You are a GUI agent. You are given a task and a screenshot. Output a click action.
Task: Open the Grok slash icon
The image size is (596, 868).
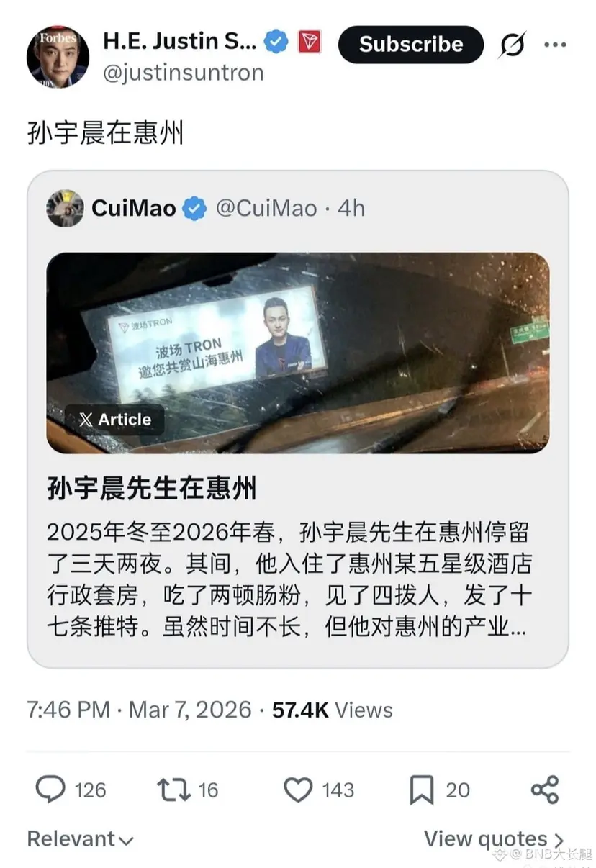point(512,45)
